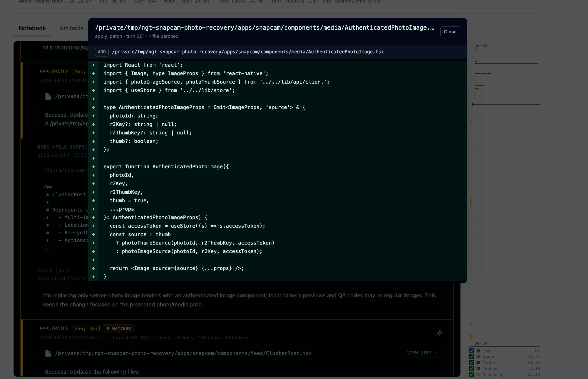
Task: Click 'type AuthenticatedPhotoImageProps' code line
Action: [204, 107]
